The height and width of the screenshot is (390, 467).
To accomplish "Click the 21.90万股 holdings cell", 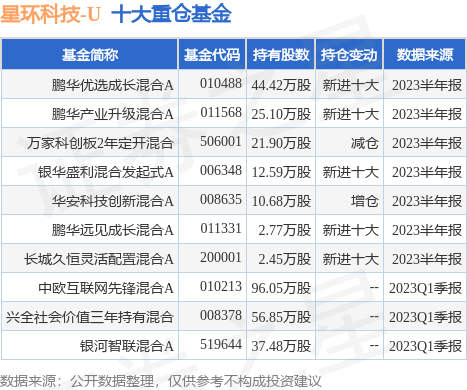I will [x=281, y=143].
